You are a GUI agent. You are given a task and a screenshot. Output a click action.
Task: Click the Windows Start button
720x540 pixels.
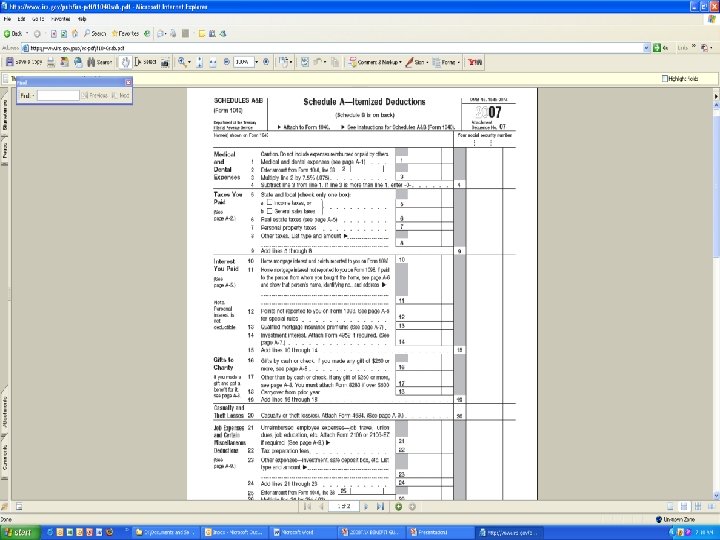(20, 533)
